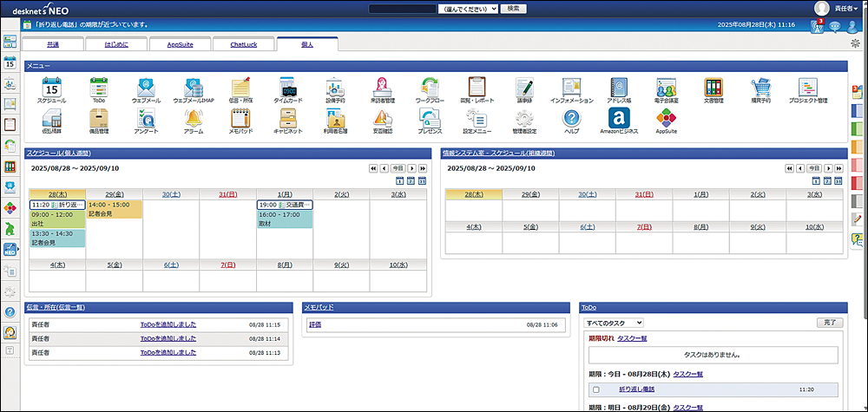Launch the タイムカード clock icon
Image resolution: width=868 pixels, height=412 pixels.
coord(287,88)
